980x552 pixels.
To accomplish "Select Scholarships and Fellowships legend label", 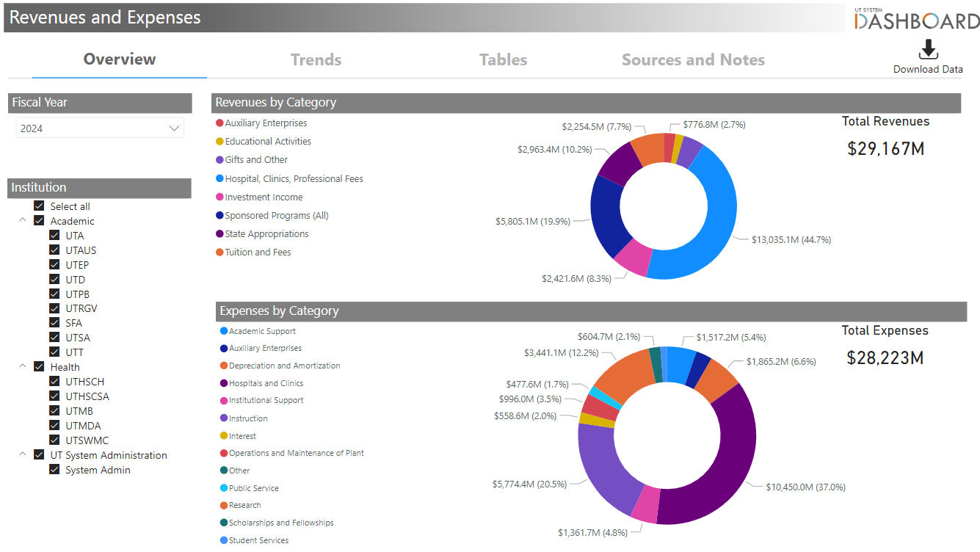I will (x=281, y=523).
